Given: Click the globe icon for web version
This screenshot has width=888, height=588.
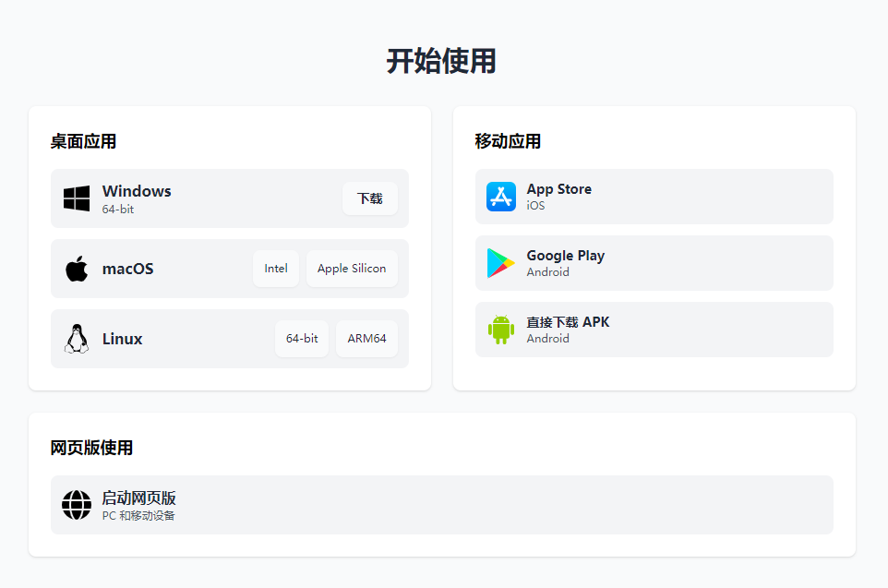Looking at the screenshot, I should (77, 505).
